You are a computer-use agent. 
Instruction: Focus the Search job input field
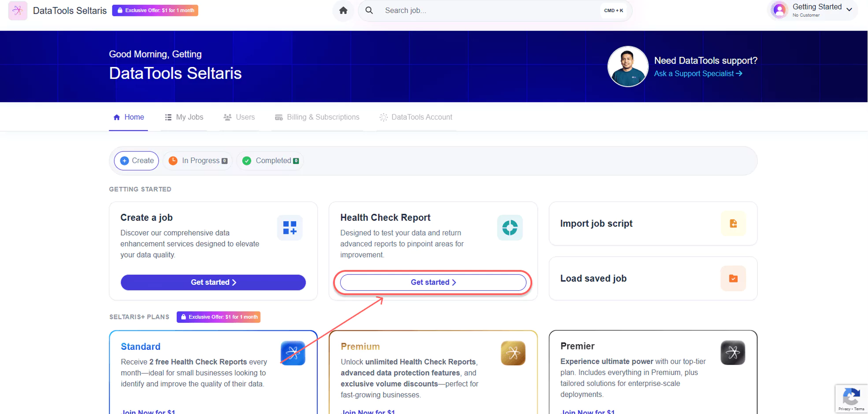[489, 11]
